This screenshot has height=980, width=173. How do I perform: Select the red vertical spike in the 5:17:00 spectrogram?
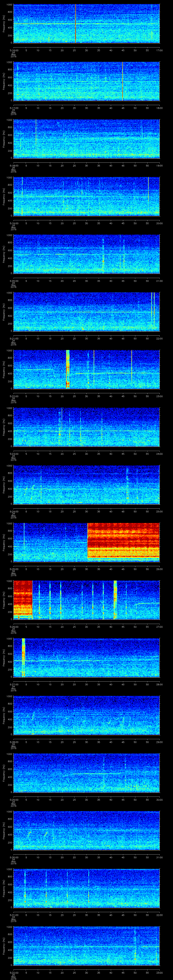coord(122,81)
